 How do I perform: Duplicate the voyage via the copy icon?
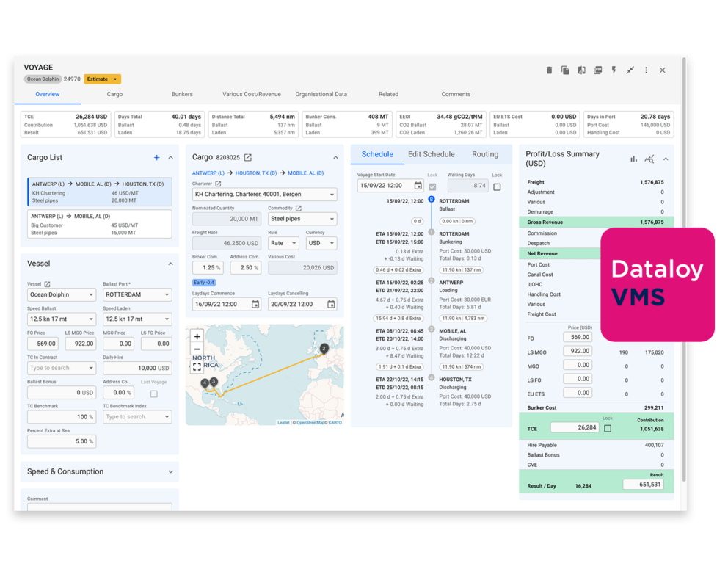pyautogui.click(x=565, y=70)
